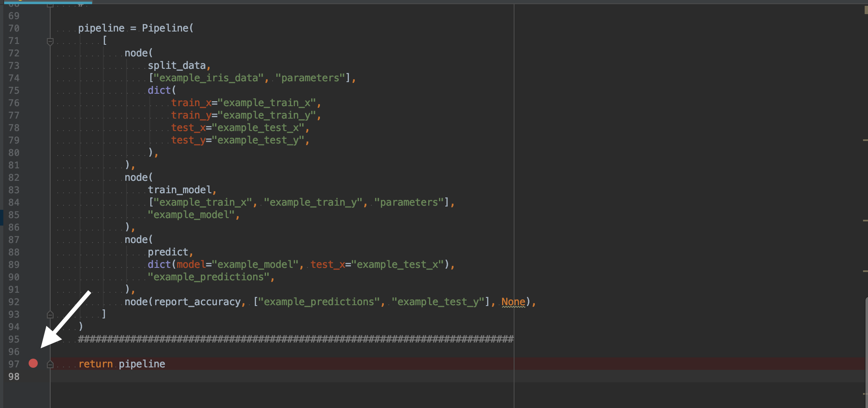Click line number 98 in the gutter
868x408 pixels.
[14, 376]
